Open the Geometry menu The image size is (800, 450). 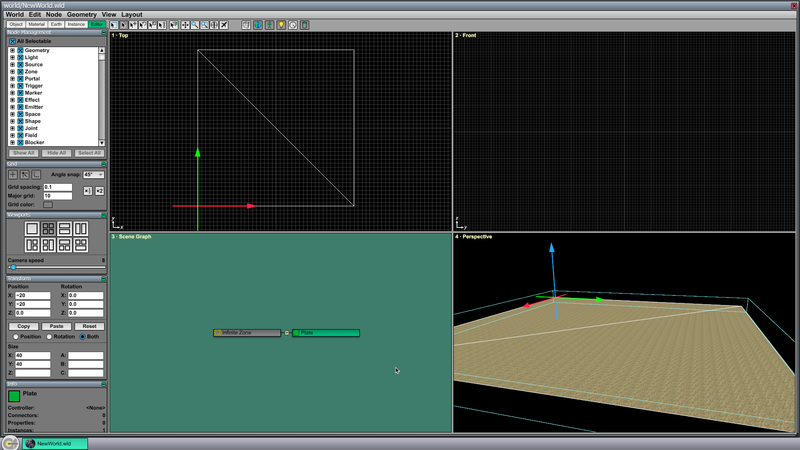[82, 14]
